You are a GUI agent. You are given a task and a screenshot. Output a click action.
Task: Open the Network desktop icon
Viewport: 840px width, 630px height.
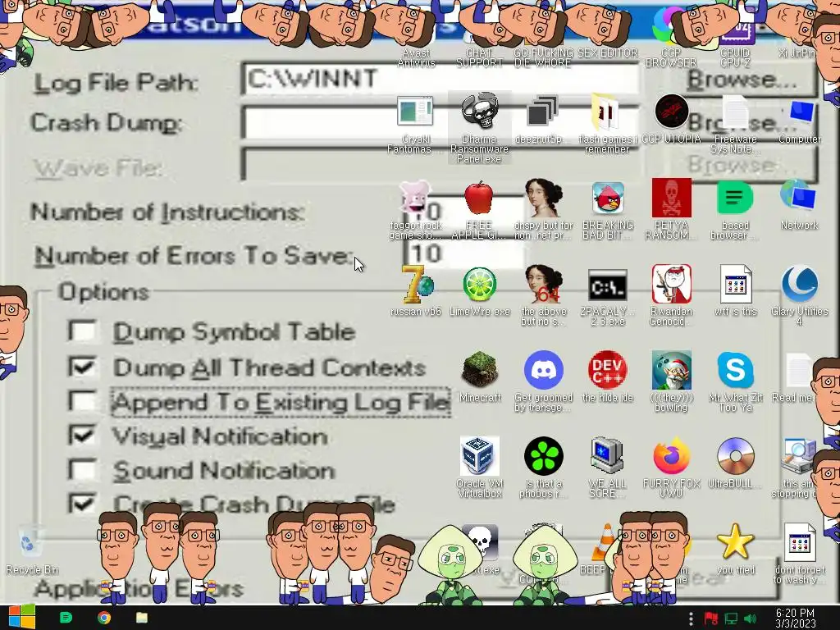tap(799, 197)
